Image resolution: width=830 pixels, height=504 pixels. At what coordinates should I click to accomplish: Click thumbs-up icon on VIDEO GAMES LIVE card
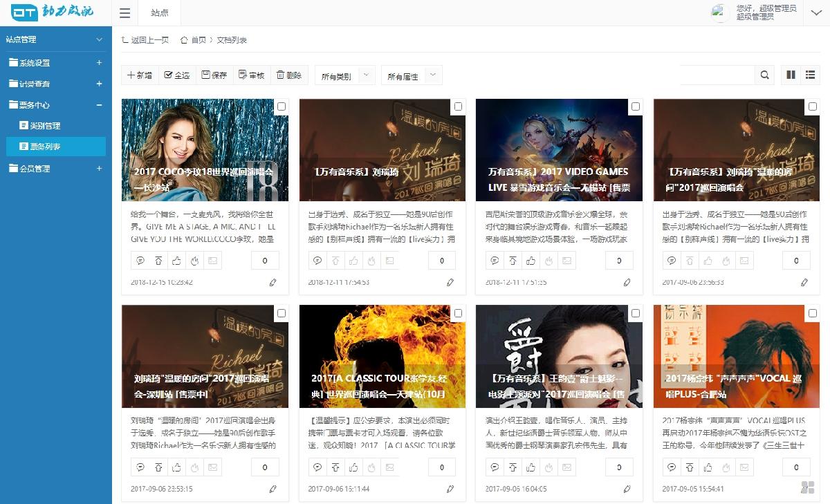point(531,261)
